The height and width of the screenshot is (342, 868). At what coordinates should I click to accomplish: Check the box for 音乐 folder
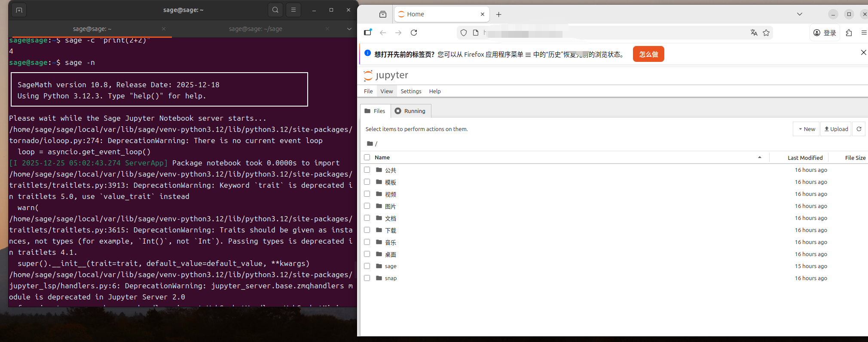coord(367,242)
